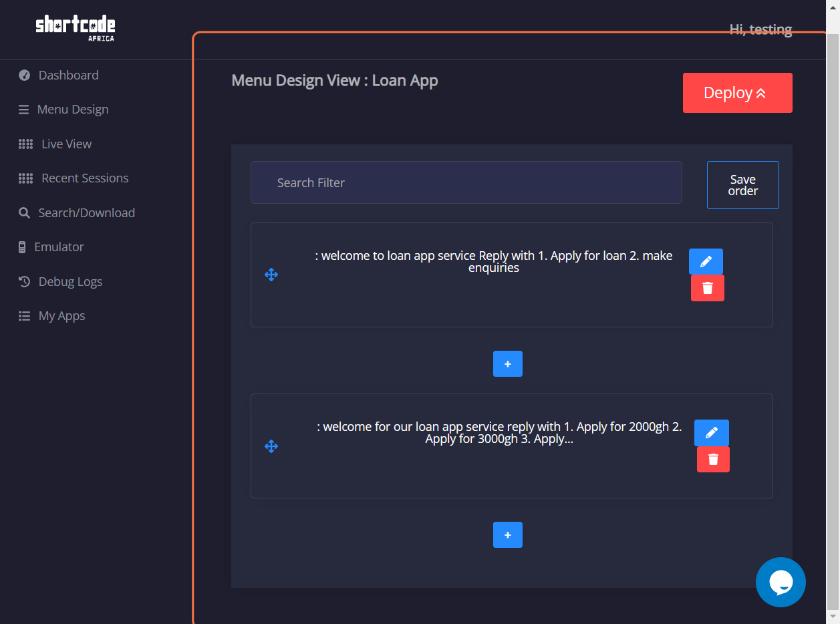Click the Debug Logs history icon

click(x=25, y=282)
